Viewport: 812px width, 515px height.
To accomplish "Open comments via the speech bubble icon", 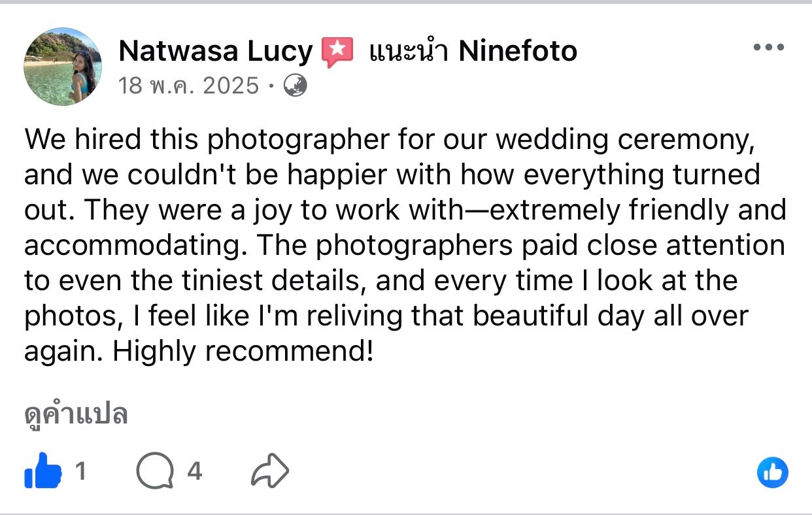I will (155, 472).
